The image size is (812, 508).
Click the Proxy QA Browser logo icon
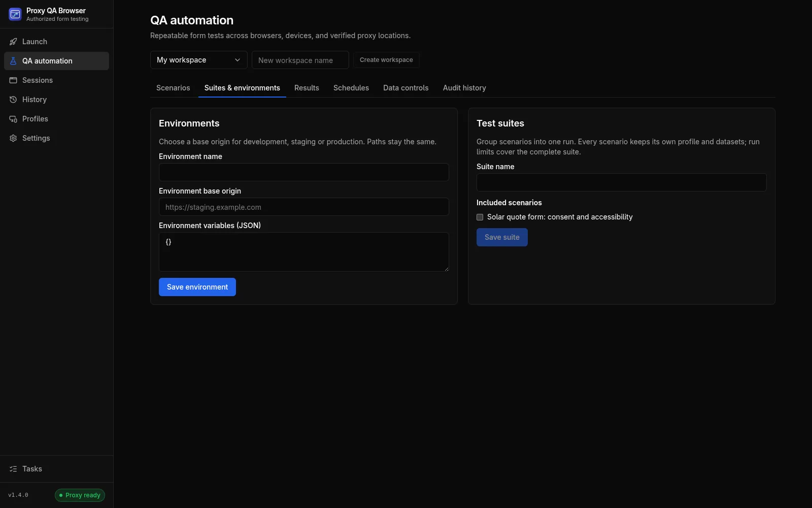coord(15,14)
